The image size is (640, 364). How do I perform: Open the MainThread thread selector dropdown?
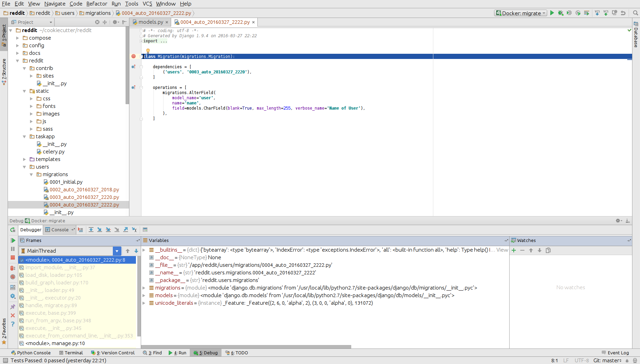[x=117, y=251]
